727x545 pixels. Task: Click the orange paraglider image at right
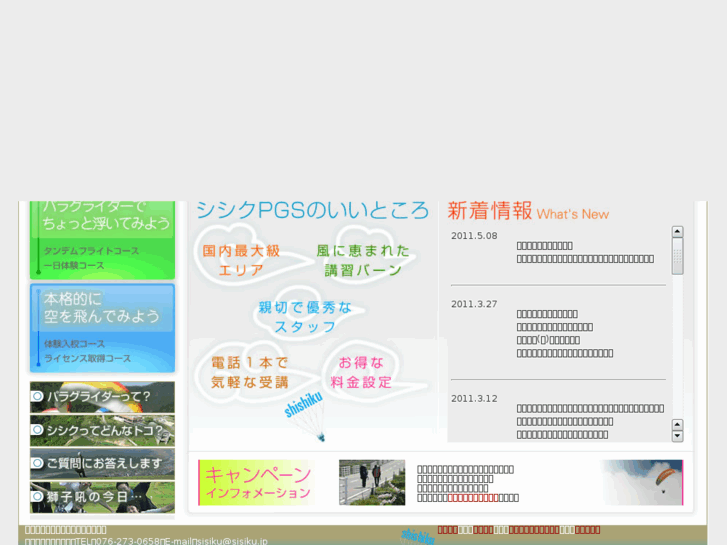tap(641, 482)
